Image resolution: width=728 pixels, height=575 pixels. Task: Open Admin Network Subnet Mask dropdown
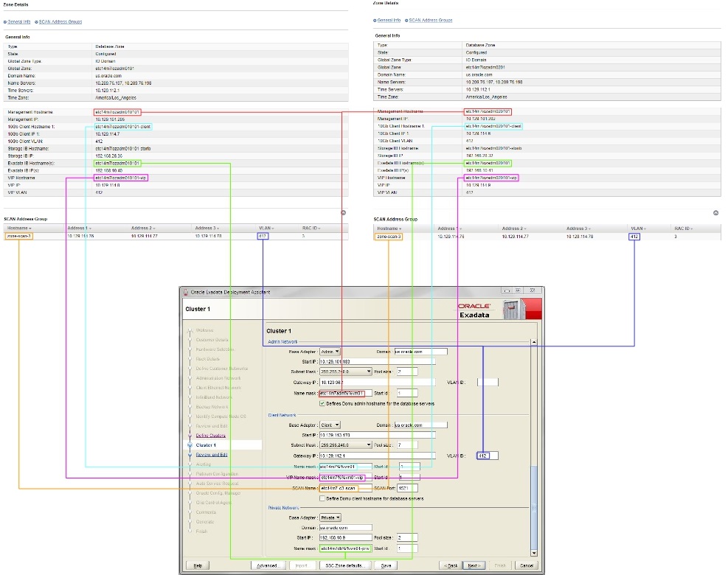coord(346,372)
